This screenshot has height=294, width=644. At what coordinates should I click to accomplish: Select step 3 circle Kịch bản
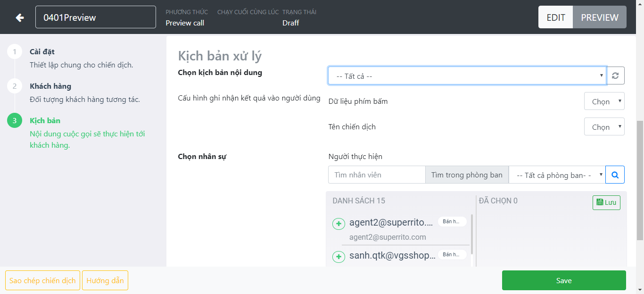(15, 121)
